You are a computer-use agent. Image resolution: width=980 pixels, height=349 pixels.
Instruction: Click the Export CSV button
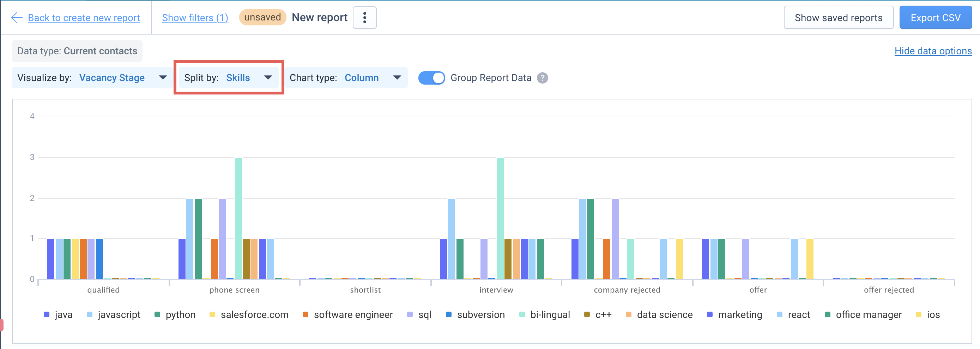click(x=935, y=18)
